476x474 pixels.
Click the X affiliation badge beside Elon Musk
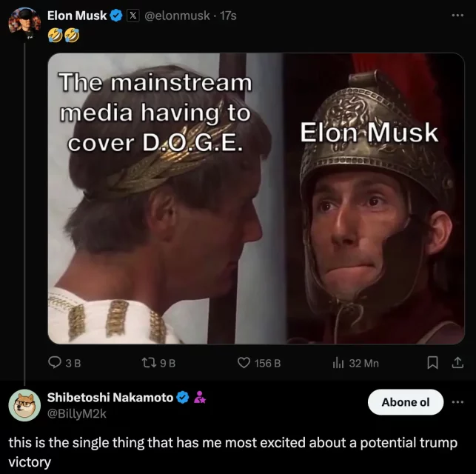point(135,16)
